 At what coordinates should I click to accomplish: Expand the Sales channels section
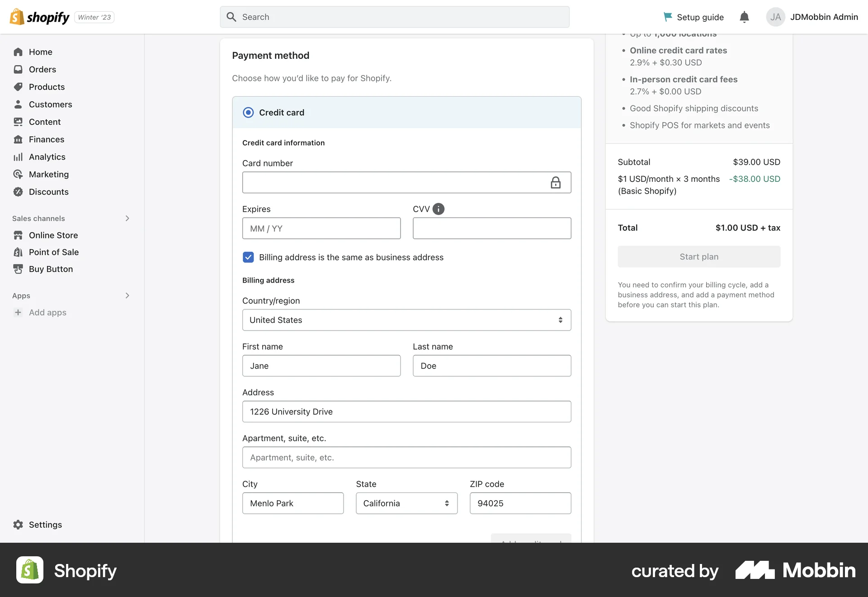pyautogui.click(x=127, y=218)
